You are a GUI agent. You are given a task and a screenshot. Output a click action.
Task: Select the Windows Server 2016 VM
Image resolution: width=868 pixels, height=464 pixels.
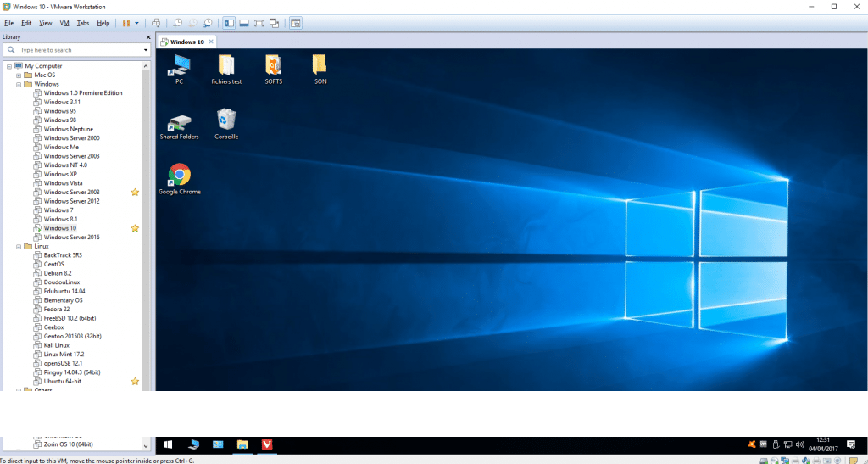66,237
